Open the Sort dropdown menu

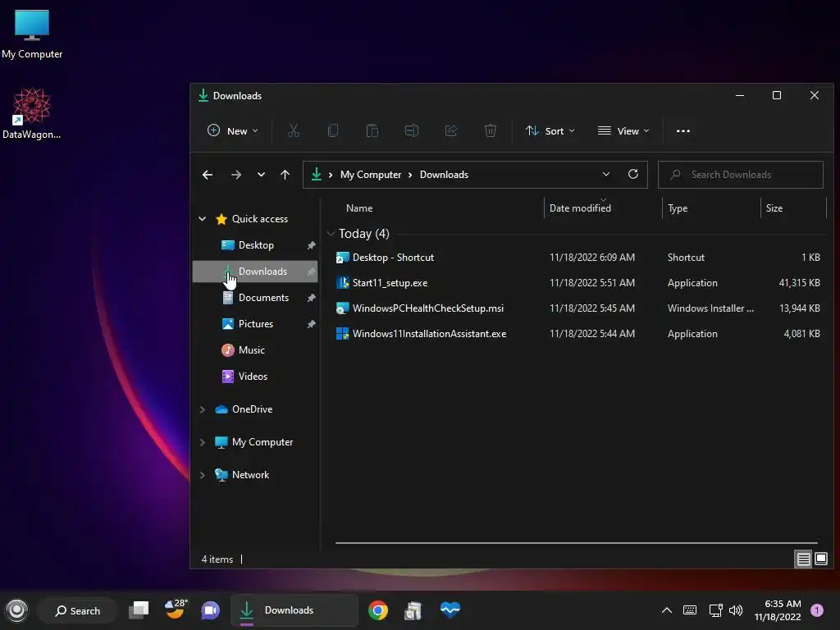550,130
